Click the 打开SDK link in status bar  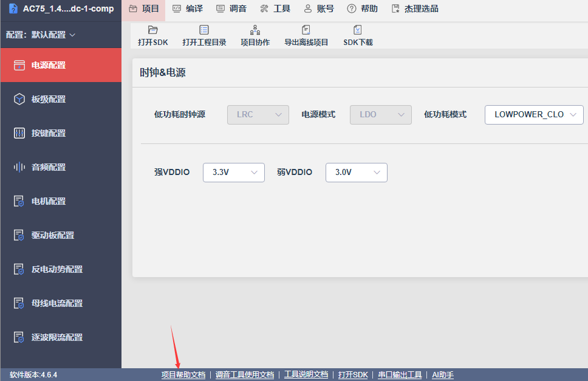tap(353, 375)
